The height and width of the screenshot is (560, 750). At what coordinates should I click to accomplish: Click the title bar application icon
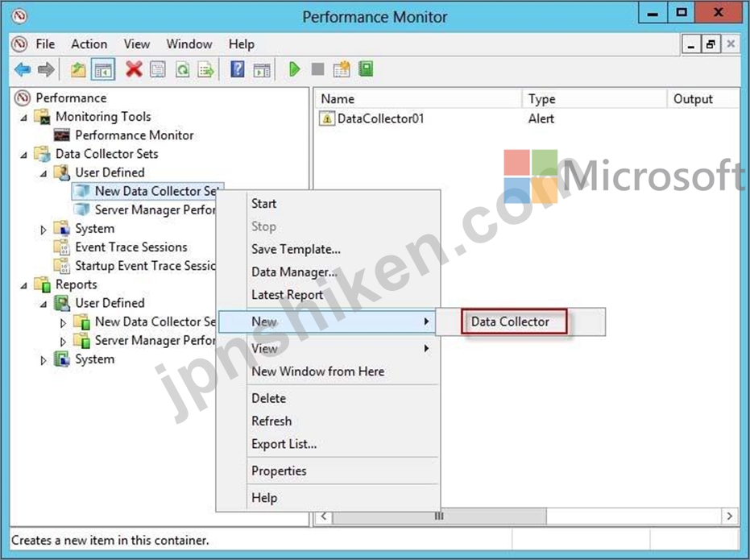(19, 17)
